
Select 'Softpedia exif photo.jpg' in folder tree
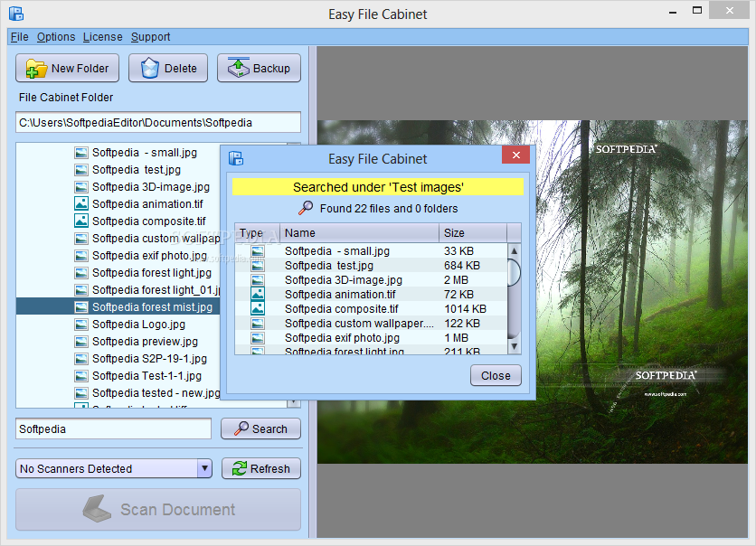click(149, 256)
